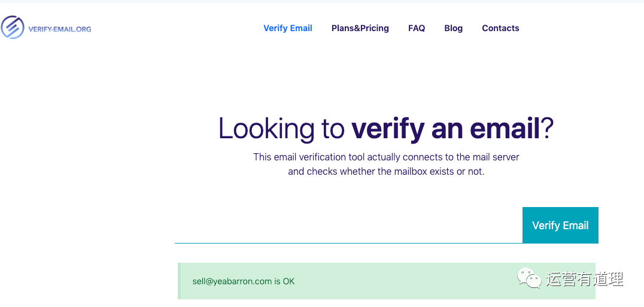Focus the email address input field
Viewport: 644px width, 307px height.
[x=348, y=226]
